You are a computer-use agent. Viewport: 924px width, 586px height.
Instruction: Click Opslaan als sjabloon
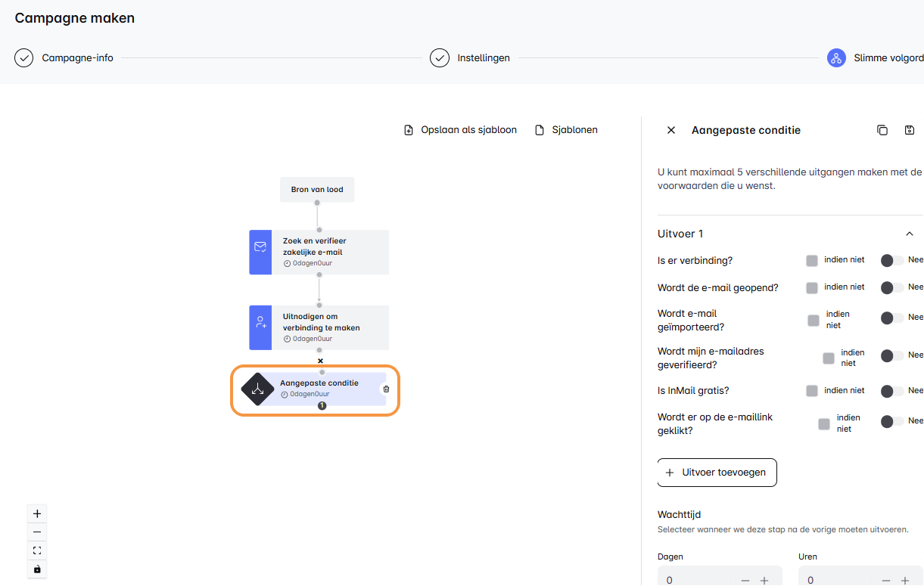(460, 130)
